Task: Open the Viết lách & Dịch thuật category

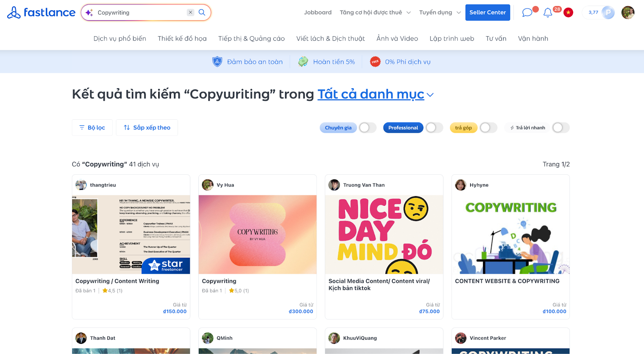Action: [x=330, y=39]
